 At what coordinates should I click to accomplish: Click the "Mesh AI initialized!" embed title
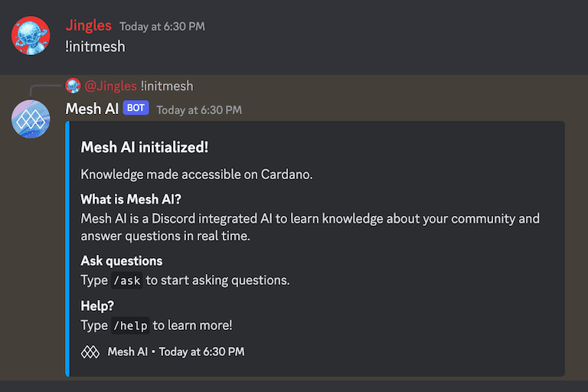coord(145,147)
